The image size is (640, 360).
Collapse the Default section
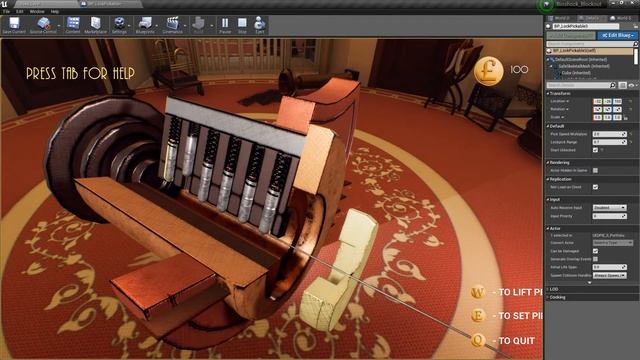click(548, 126)
